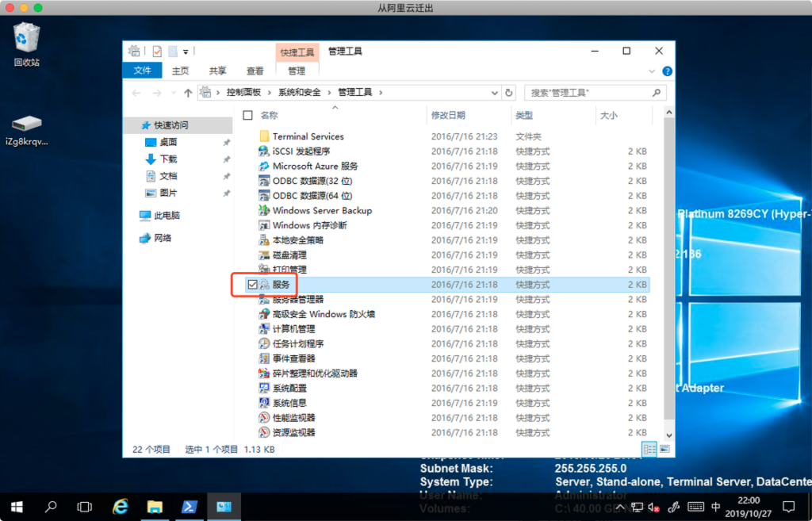Uncheck the 服务 item checkbox

251,285
